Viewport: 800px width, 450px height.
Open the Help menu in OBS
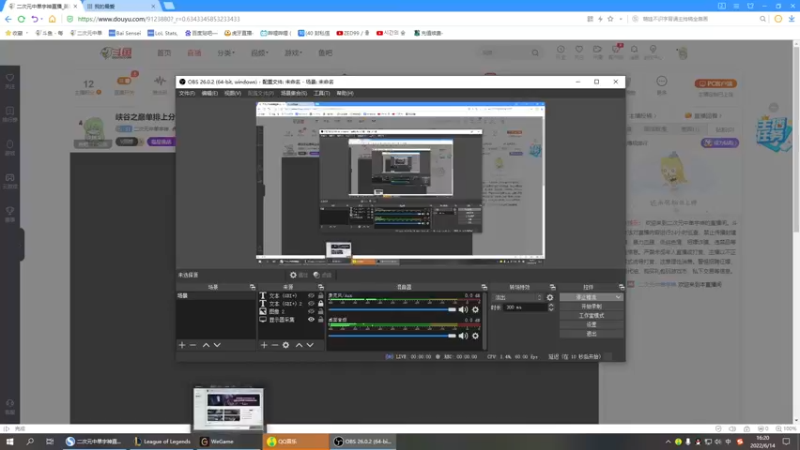pyautogui.click(x=345, y=93)
